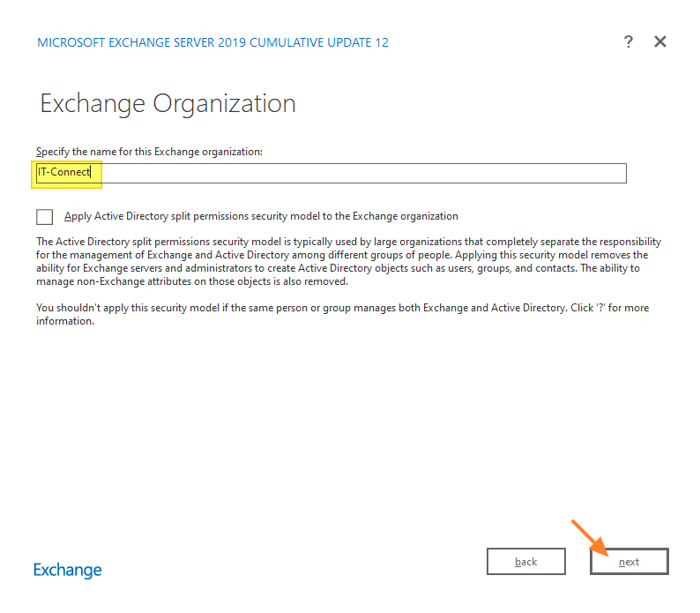Click the "Apply Active Directory split permissions" label
The height and width of the screenshot is (613, 700).
click(261, 216)
